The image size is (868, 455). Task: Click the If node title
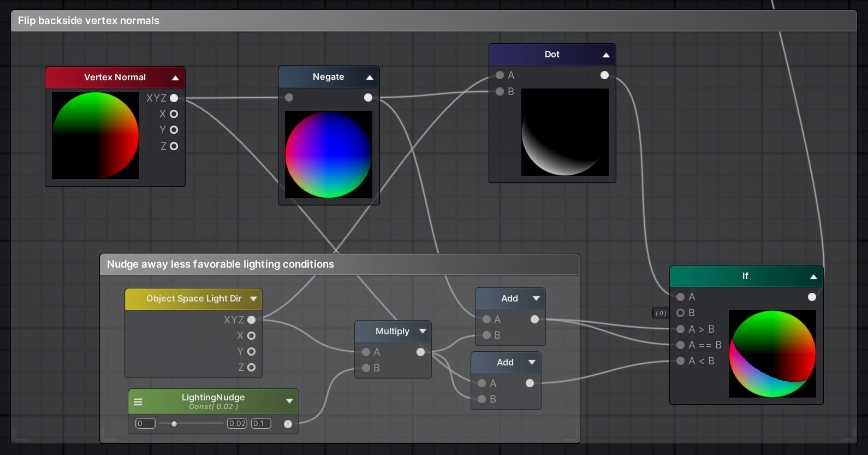[745, 276]
